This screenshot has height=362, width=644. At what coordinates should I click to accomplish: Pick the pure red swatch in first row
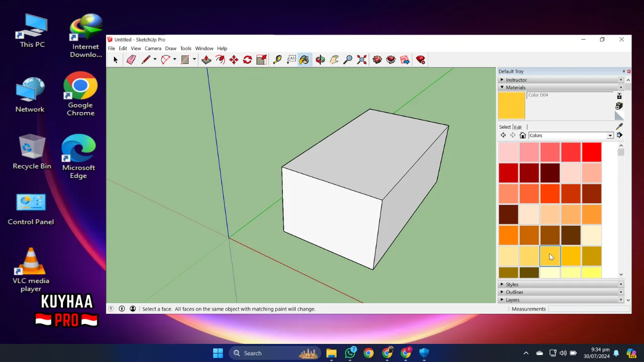592,152
